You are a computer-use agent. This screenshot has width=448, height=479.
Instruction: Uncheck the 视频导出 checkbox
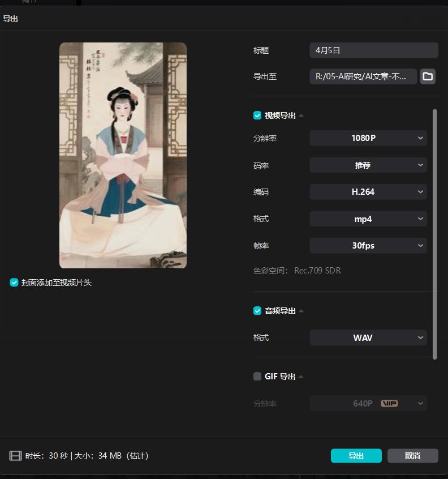pyautogui.click(x=257, y=116)
